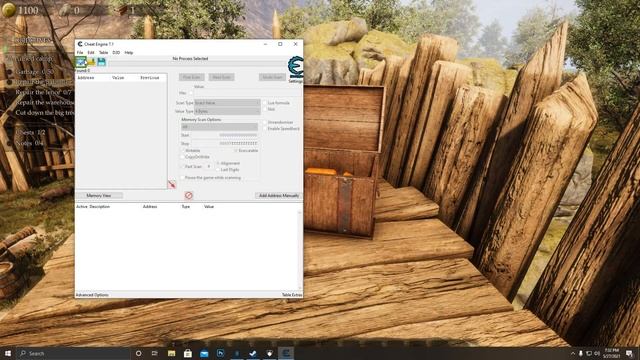The width and height of the screenshot is (640, 360).
Task: Toggle the Writable checkbox
Action: point(182,151)
